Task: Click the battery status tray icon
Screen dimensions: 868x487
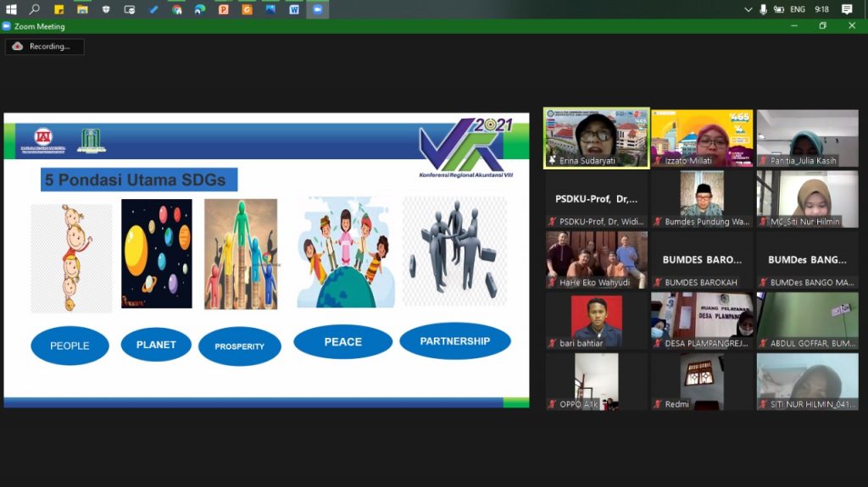Action: pyautogui.click(x=779, y=9)
